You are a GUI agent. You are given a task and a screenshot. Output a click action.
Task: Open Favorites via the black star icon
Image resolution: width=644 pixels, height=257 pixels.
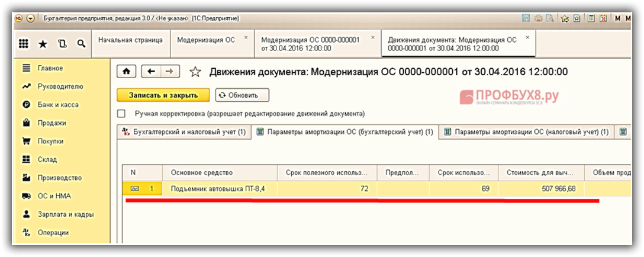click(43, 44)
